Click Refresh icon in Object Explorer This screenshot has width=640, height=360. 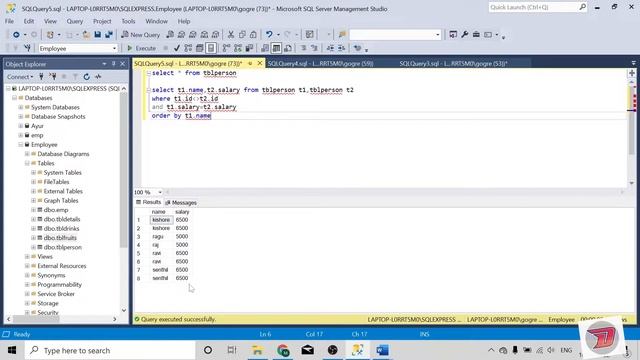(x=87, y=77)
